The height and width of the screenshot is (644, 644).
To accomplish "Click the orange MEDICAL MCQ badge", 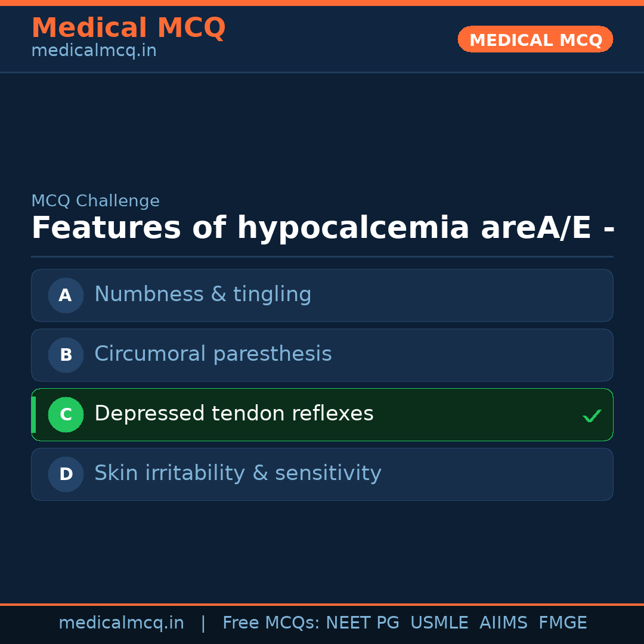I will 535,39.
